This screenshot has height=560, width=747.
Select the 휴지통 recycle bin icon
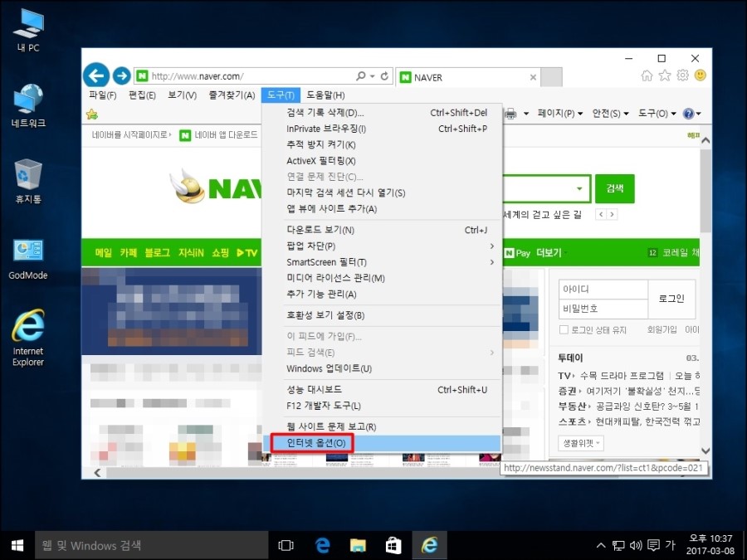(28, 182)
